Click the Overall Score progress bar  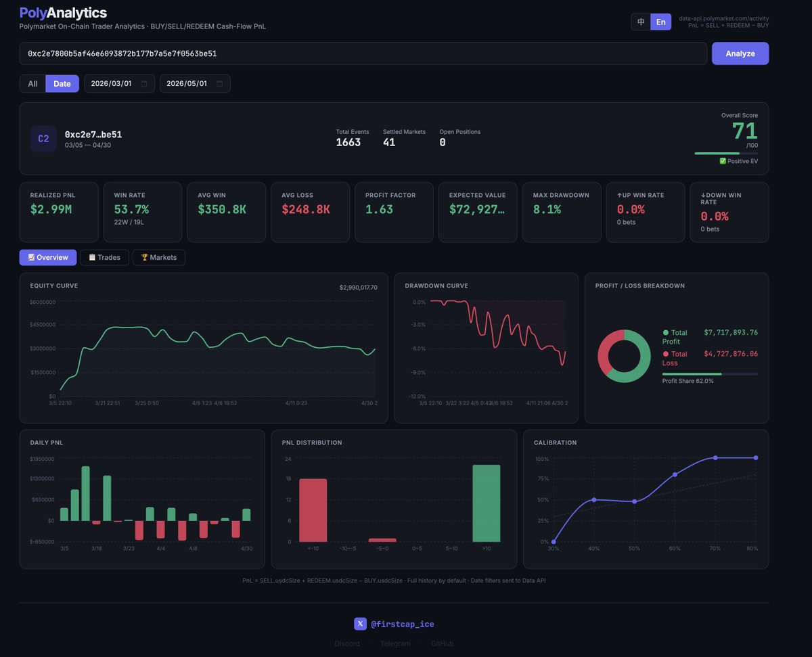point(726,154)
